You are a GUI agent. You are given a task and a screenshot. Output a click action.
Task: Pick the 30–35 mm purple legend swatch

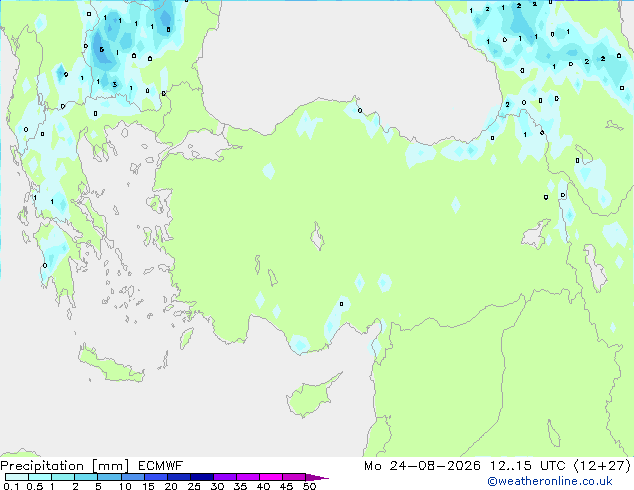click(x=225, y=477)
